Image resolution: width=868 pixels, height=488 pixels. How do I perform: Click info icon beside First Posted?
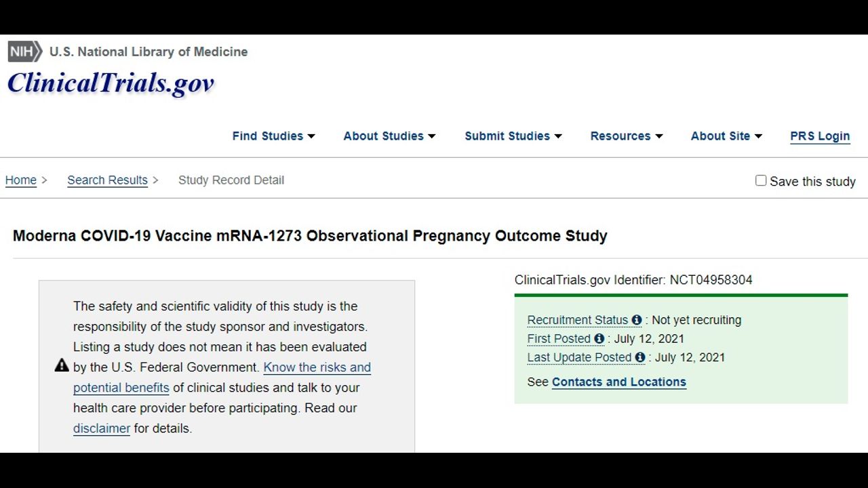coord(599,339)
